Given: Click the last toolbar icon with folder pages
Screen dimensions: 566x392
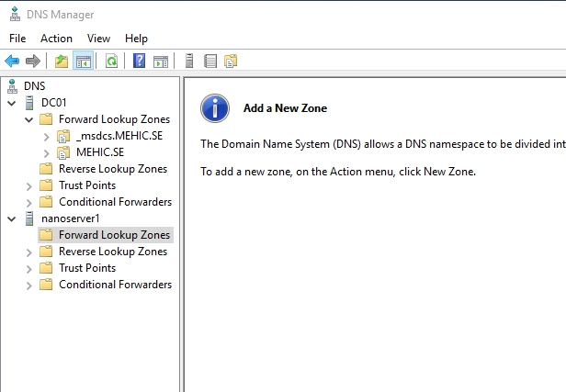Looking at the screenshot, I should click(231, 62).
